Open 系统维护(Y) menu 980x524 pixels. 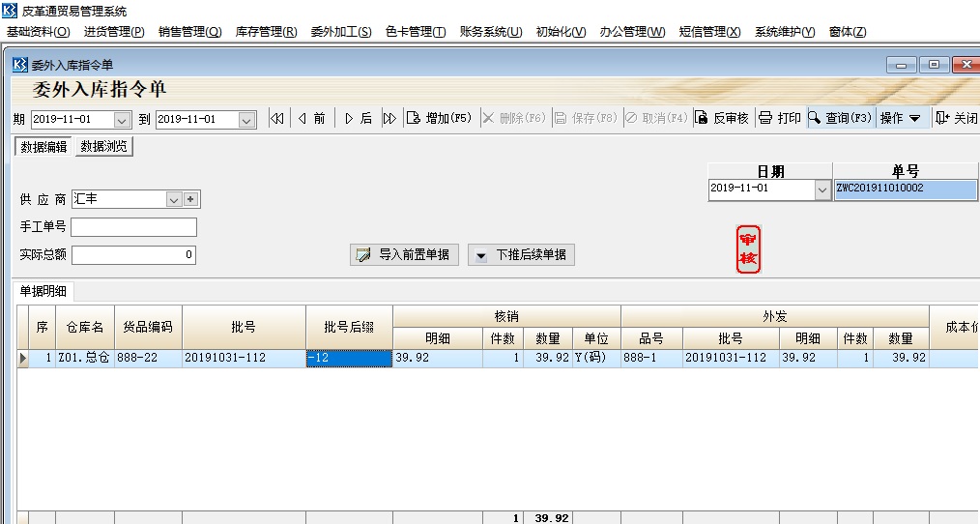[x=785, y=32]
